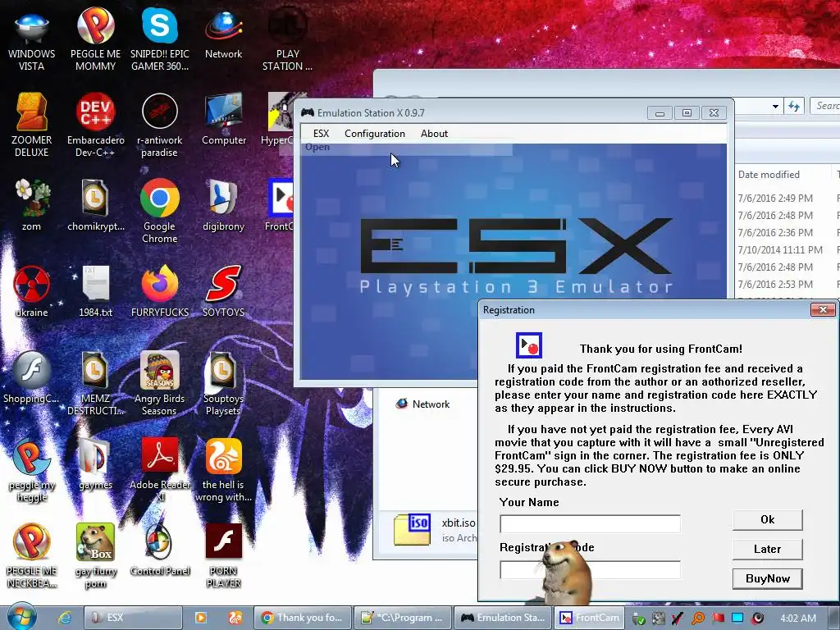
Task: Select the digibrony desktop icon
Action: coord(223,206)
